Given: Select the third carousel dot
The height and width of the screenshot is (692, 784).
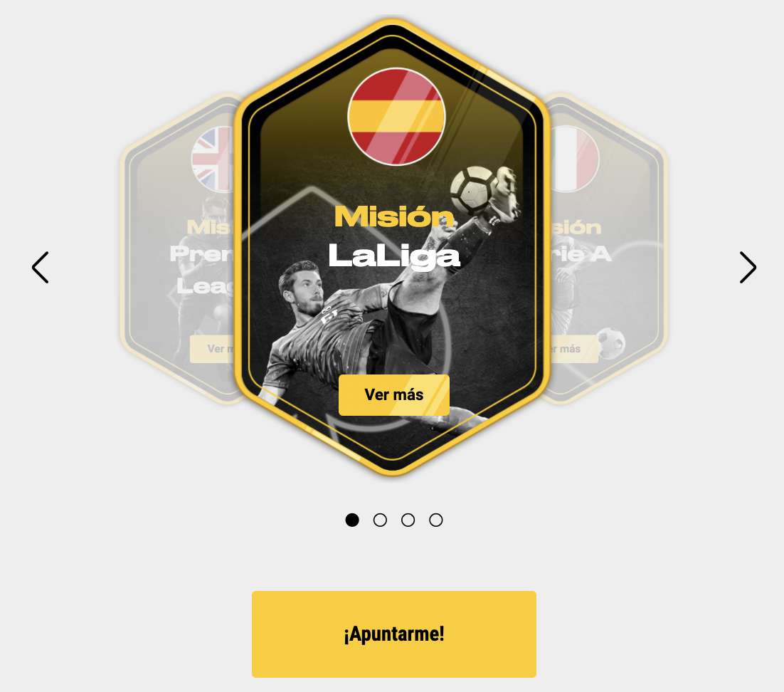Looking at the screenshot, I should pyautogui.click(x=408, y=520).
